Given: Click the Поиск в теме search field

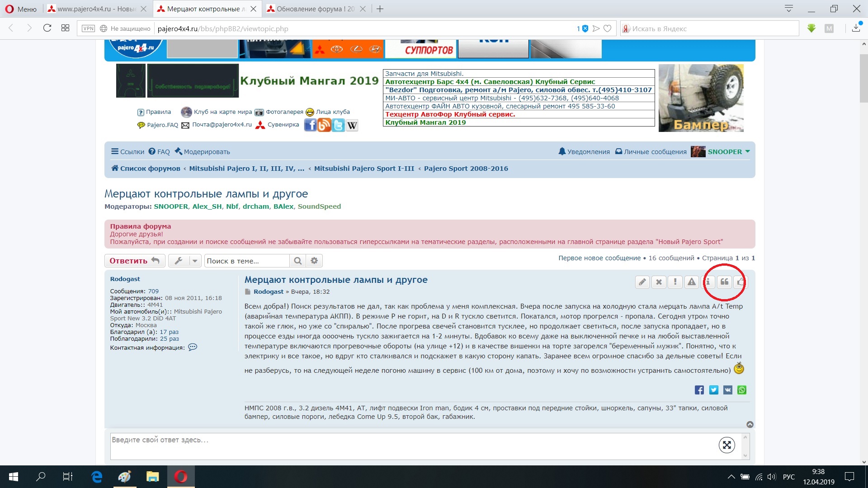Looking at the screenshot, I should pos(246,261).
